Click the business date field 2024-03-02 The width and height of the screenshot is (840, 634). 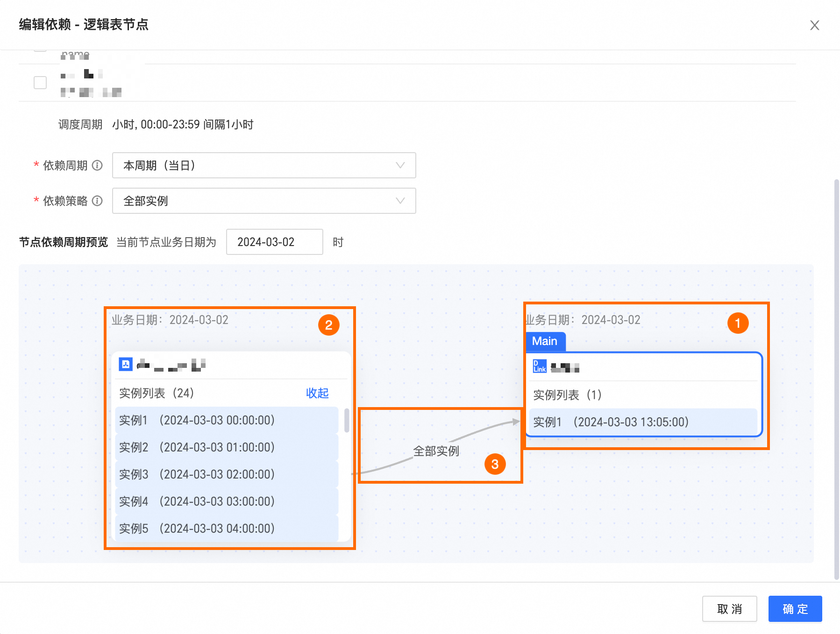274,242
